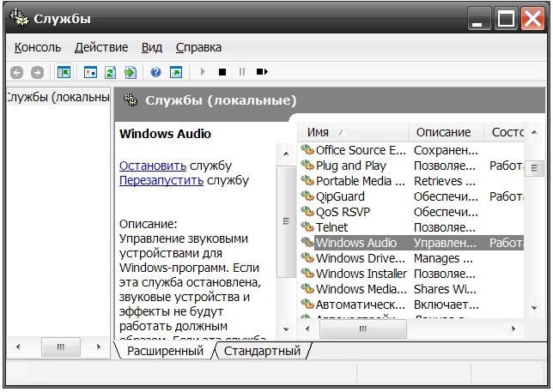Click right arrow of the left tree scrollbar
The height and width of the screenshot is (392, 553).
tap(99, 347)
